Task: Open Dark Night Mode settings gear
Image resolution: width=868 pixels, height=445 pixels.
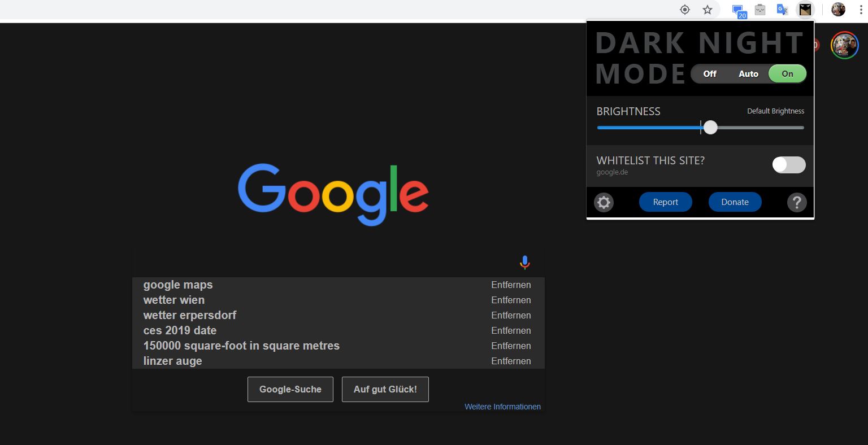Action: [x=604, y=202]
